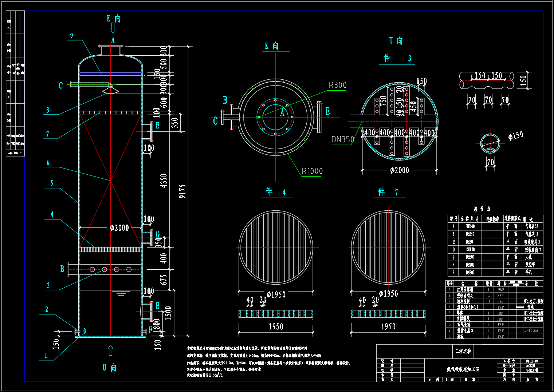Select the 1950 width under 件 4 strip

pyautogui.click(x=276, y=326)
